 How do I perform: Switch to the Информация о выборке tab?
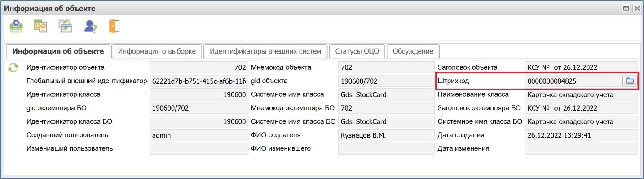click(x=157, y=51)
